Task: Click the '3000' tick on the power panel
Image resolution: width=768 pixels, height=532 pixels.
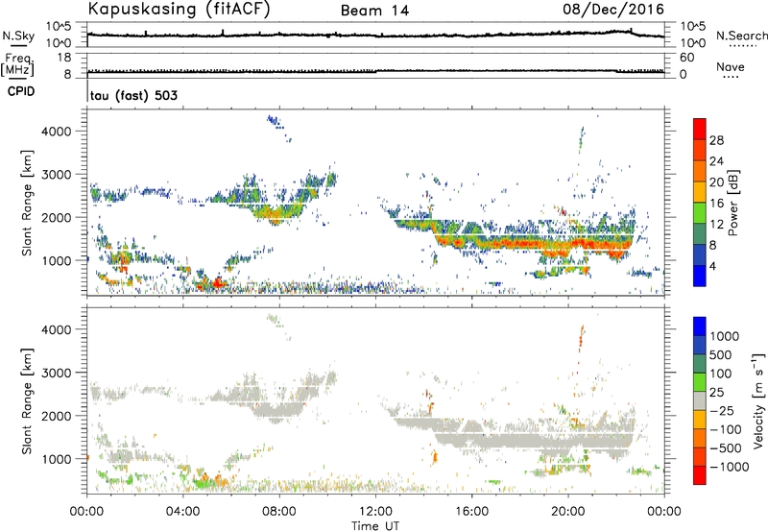Action: tap(56, 175)
